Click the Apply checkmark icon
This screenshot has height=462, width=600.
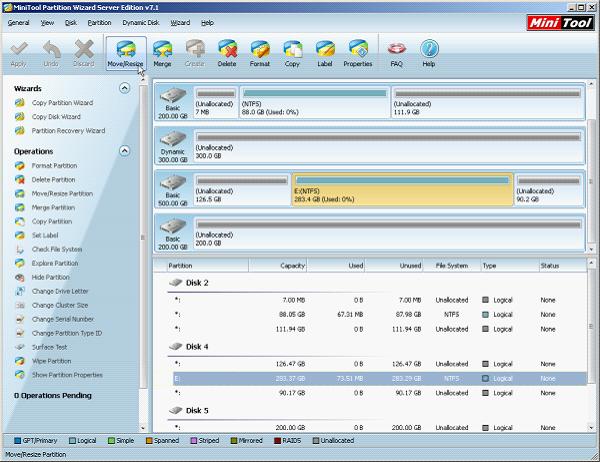(18, 49)
